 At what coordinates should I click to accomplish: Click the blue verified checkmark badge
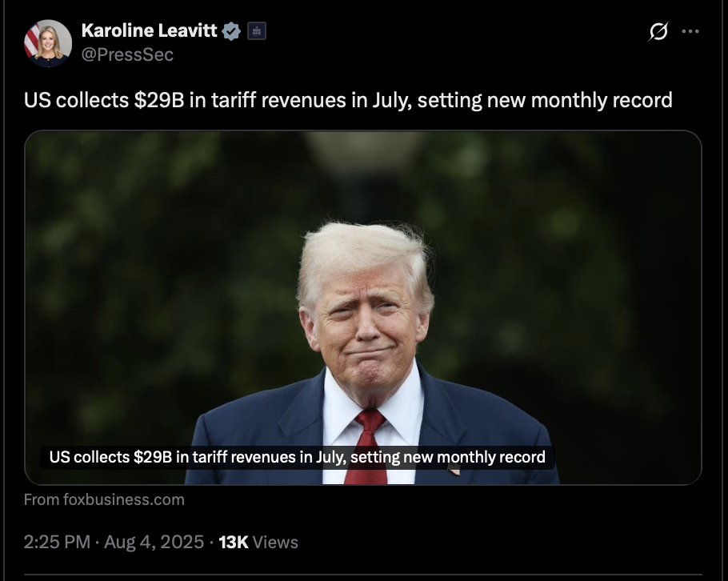[x=231, y=31]
